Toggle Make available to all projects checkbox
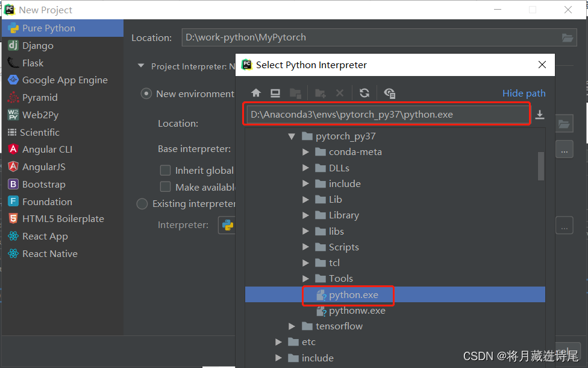 pyautogui.click(x=165, y=186)
